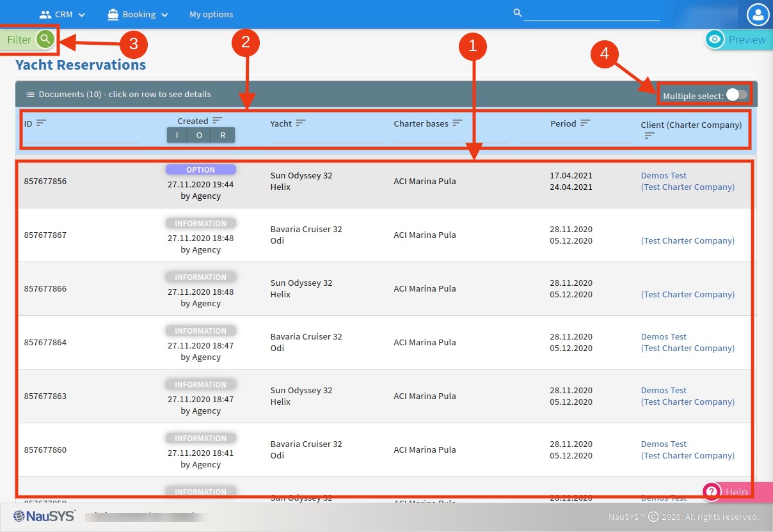Open My options menu
This screenshot has width=773, height=532.
point(211,14)
